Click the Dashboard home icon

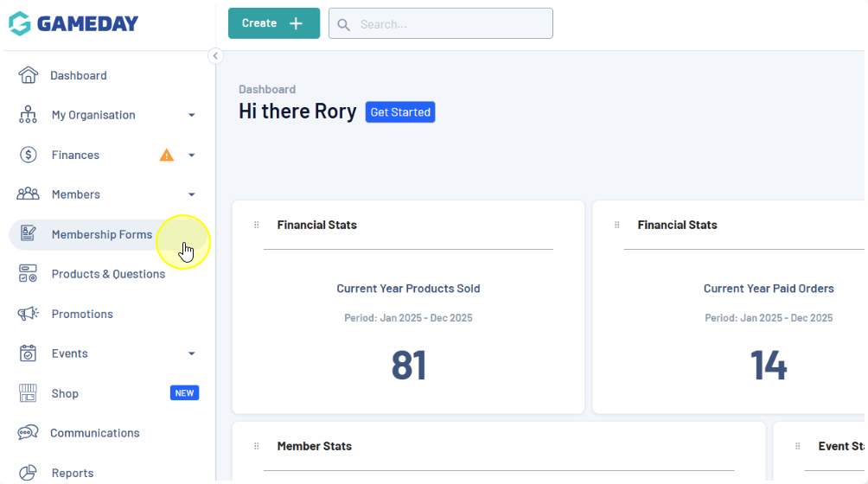29,75
